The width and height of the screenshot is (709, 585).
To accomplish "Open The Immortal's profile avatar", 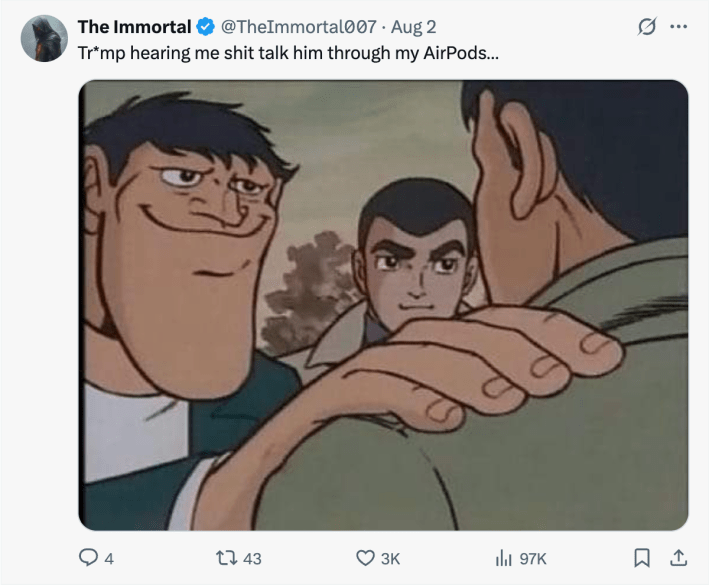I will (44, 39).
